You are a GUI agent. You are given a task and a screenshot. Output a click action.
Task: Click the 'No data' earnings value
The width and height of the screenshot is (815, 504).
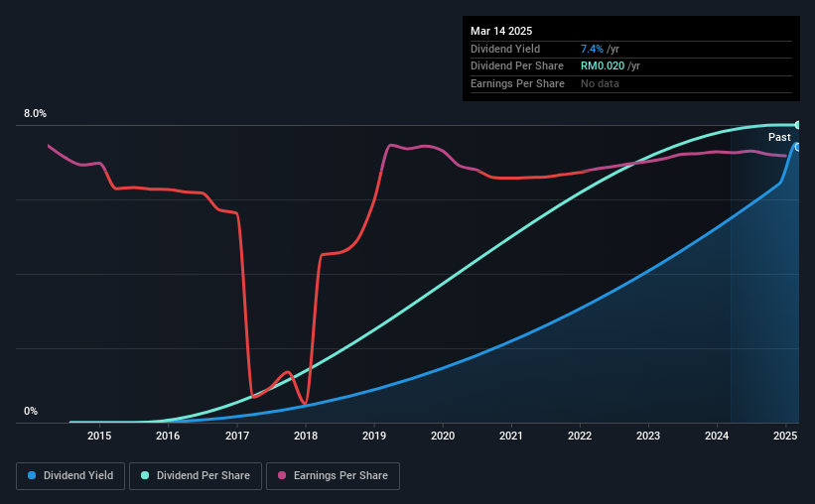pos(600,83)
